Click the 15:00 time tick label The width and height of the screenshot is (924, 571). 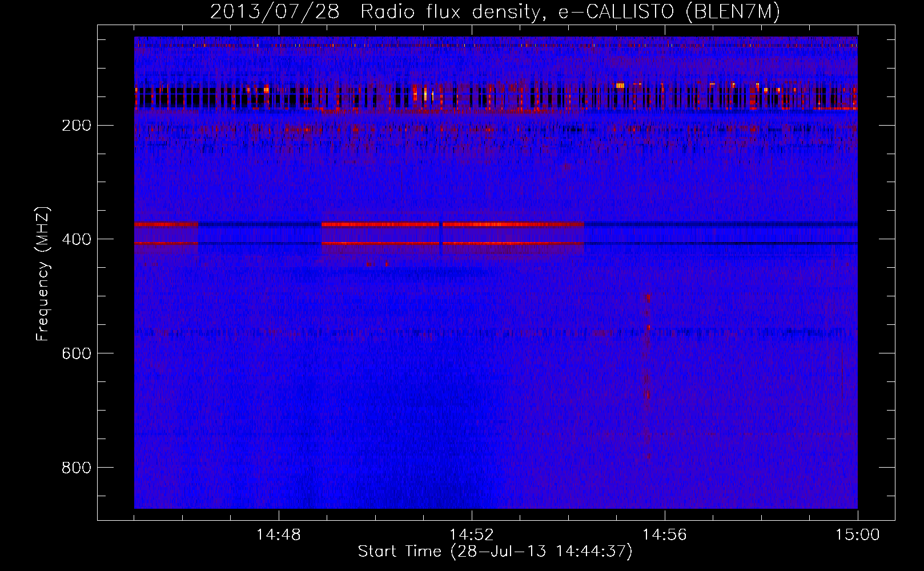click(x=857, y=535)
